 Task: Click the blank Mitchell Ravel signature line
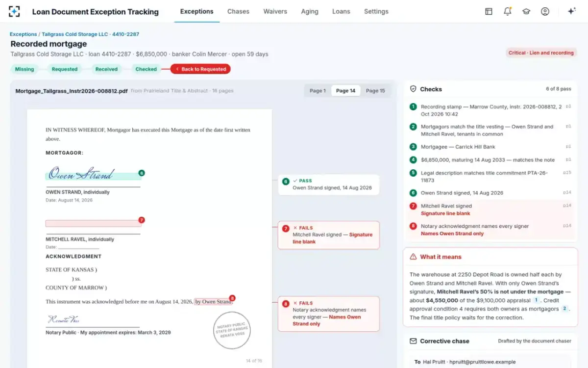94,223
